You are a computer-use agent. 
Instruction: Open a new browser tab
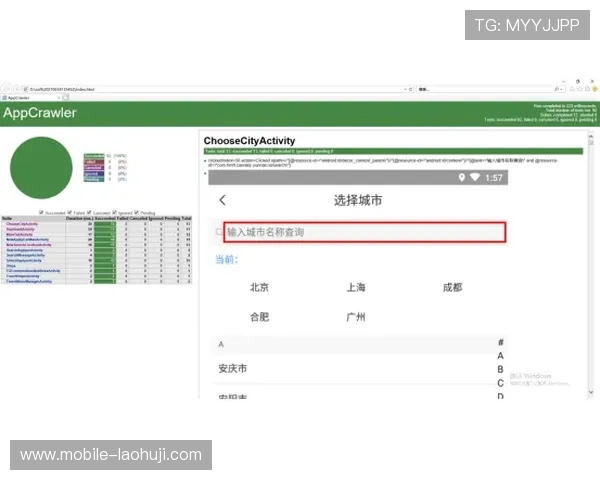[66, 98]
